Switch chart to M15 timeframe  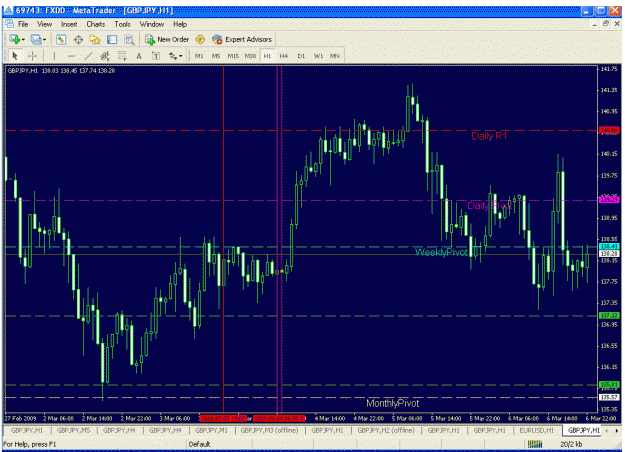click(233, 56)
